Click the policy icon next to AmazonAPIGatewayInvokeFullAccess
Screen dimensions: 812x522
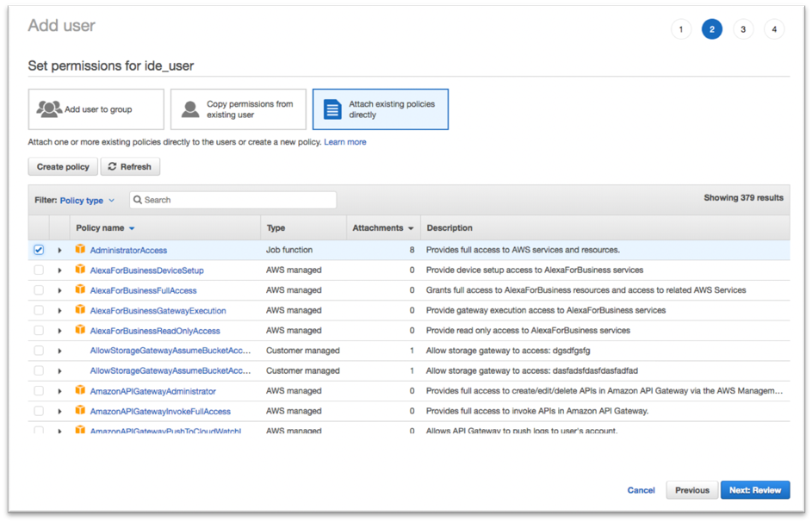click(x=80, y=411)
